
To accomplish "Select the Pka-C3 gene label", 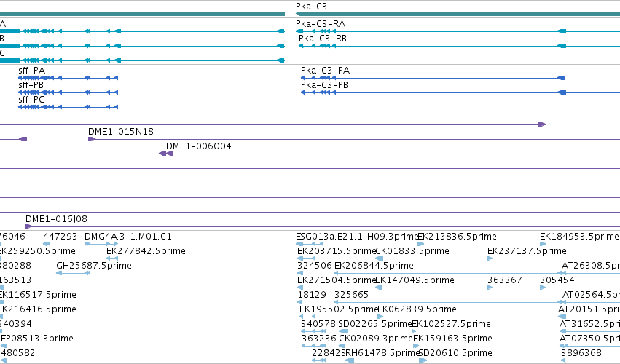I will click(311, 7).
